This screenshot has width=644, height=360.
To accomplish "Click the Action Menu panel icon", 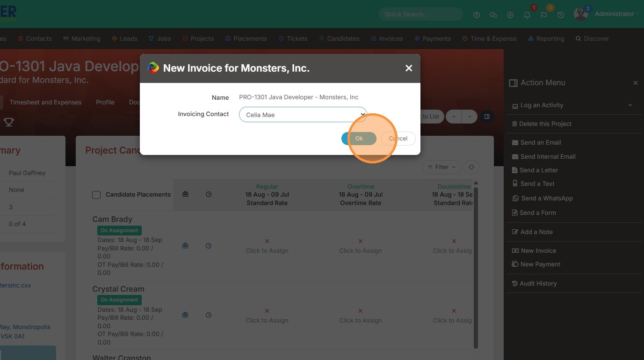I will [x=513, y=83].
